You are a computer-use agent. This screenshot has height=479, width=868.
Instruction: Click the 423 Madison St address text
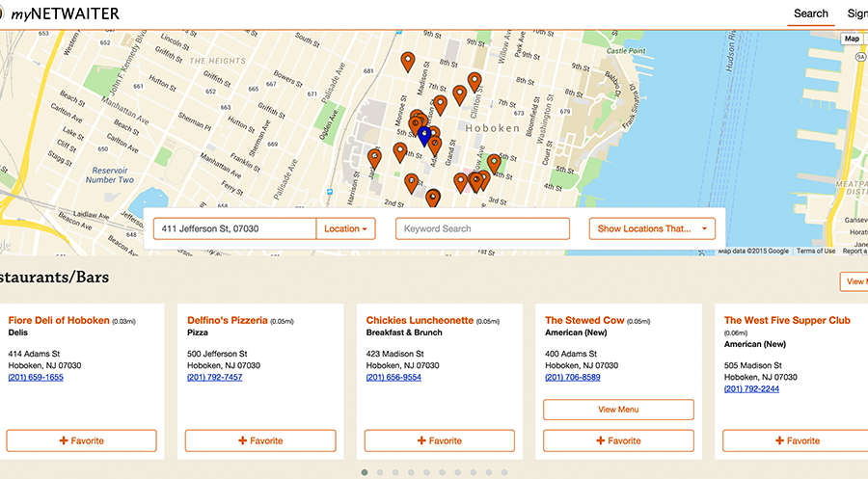394,354
